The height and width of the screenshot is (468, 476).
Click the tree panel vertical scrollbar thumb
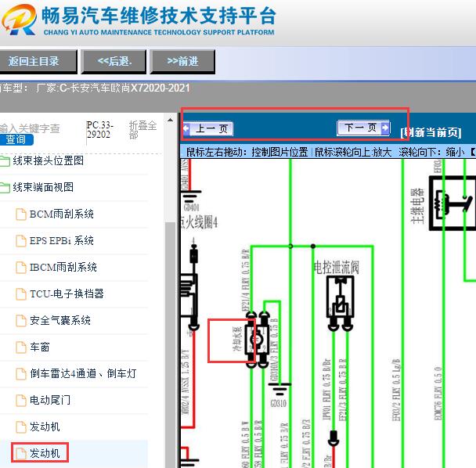click(171, 344)
